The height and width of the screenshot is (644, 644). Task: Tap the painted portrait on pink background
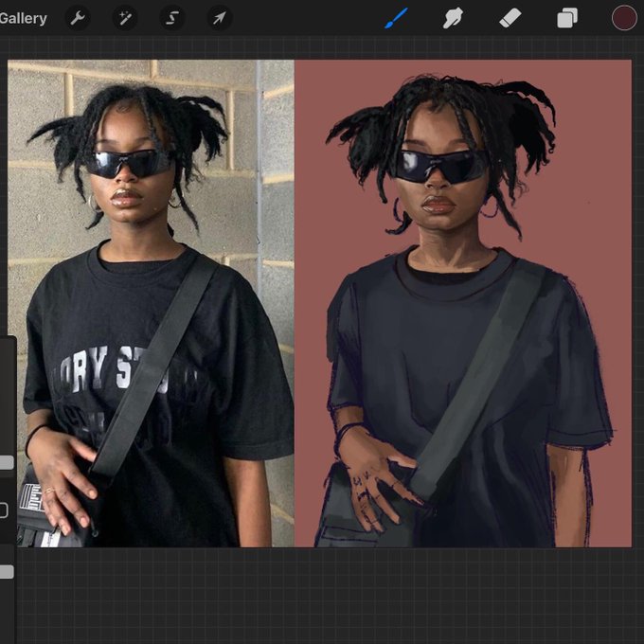(463, 303)
